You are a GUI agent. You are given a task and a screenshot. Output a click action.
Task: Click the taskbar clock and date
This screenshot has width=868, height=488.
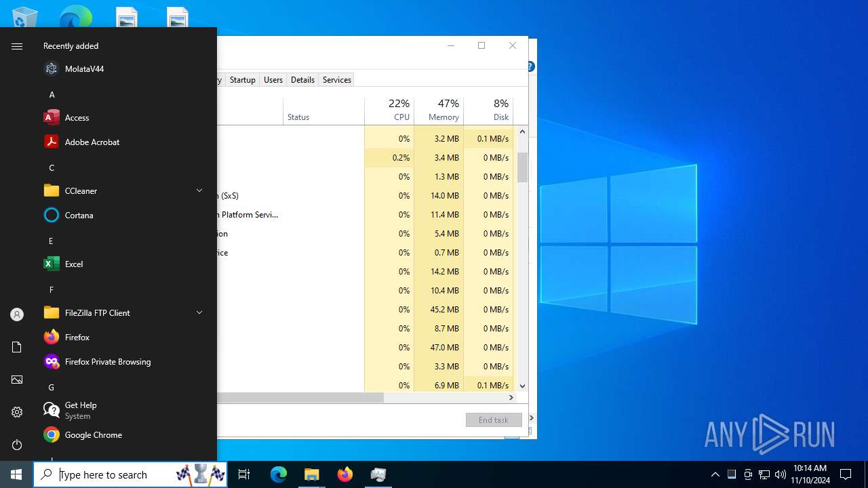810,474
